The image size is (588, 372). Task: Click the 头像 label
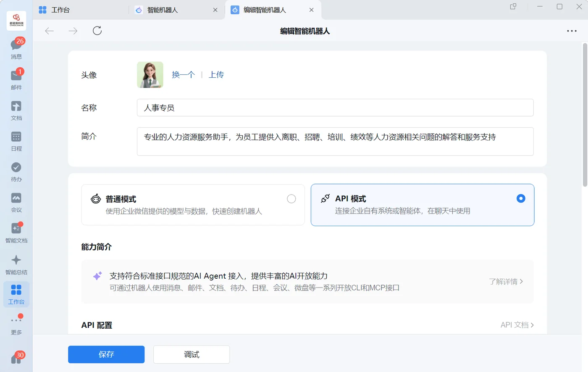click(x=89, y=75)
